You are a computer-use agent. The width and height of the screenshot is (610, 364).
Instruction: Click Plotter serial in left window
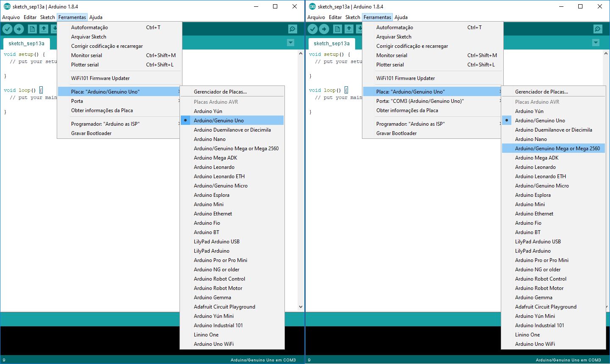(119, 65)
